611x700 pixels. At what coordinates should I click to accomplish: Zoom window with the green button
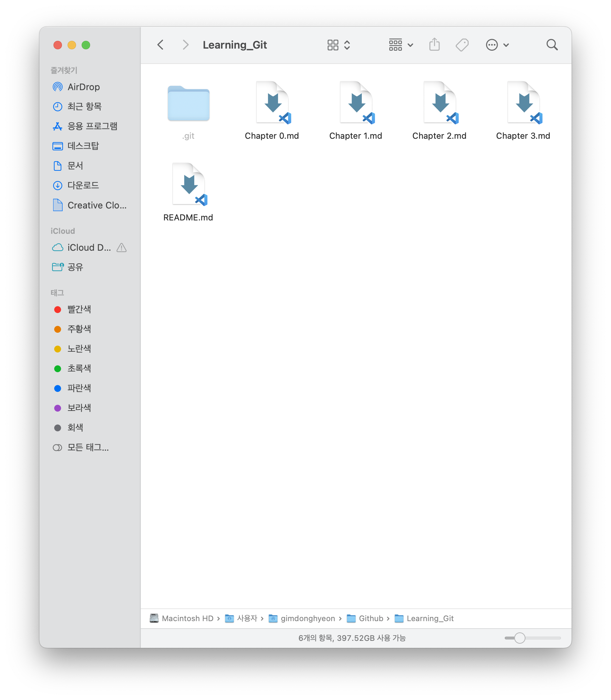(x=86, y=45)
